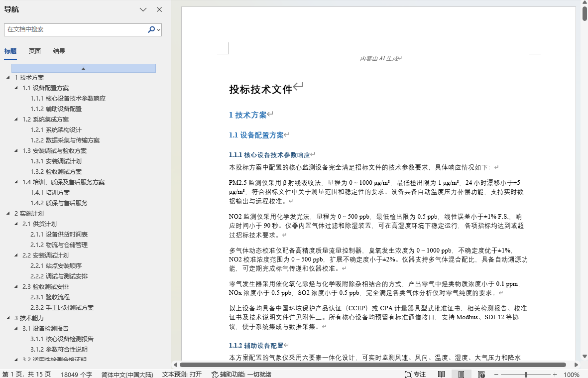Click the vertical scrollbar down arrow
This screenshot has height=378, width=588.
click(585, 356)
